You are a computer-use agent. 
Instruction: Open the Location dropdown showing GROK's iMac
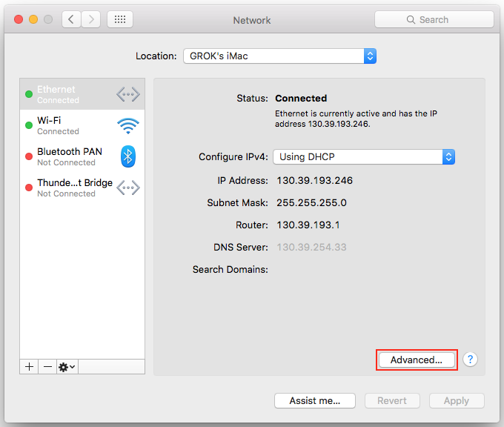click(279, 56)
